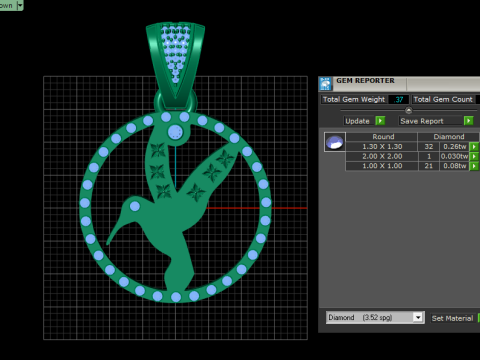Click green arrow on 2.00 X 2.00 row
Viewport: 480px width, 360px height.
click(474, 156)
